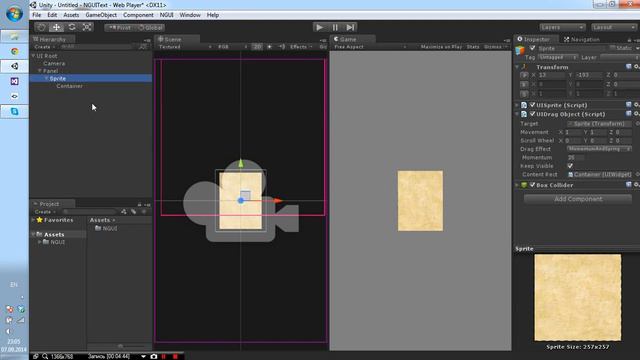Select Camera in the Hierarchy
The width and height of the screenshot is (640, 360).
click(x=54, y=64)
